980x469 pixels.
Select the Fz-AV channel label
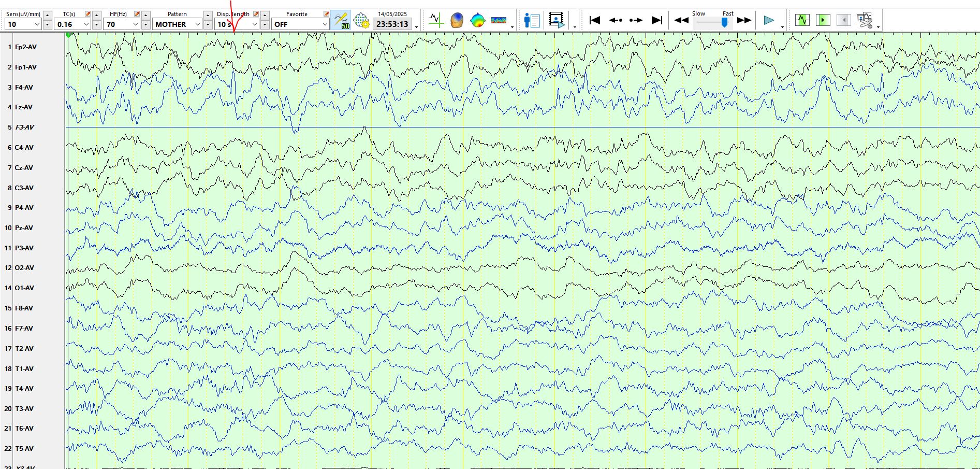(24, 107)
